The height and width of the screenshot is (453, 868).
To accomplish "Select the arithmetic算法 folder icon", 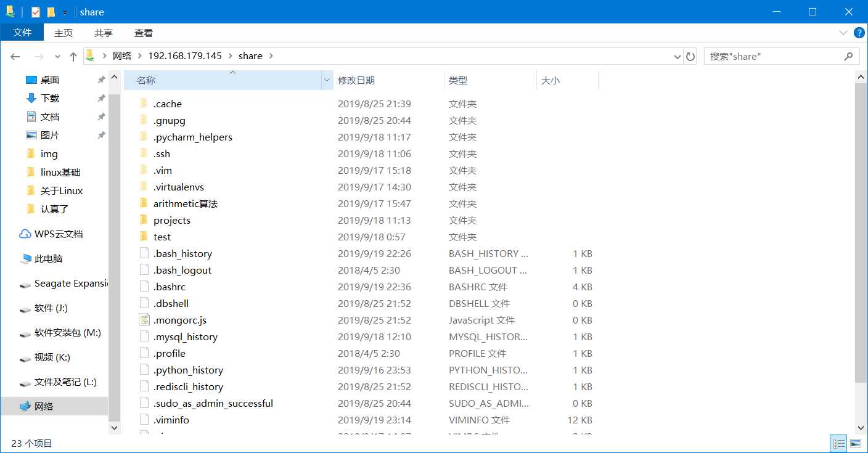I will 144,203.
